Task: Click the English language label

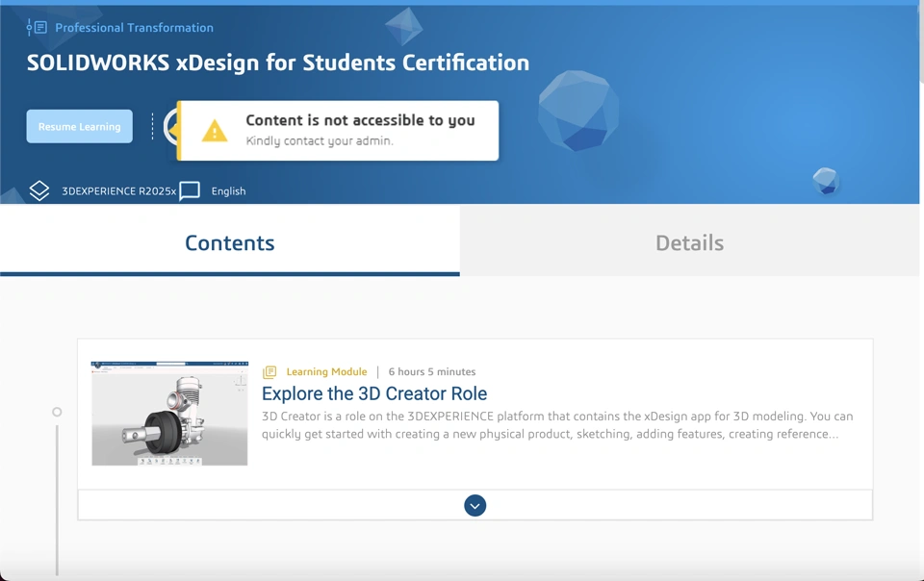Action: 228,191
